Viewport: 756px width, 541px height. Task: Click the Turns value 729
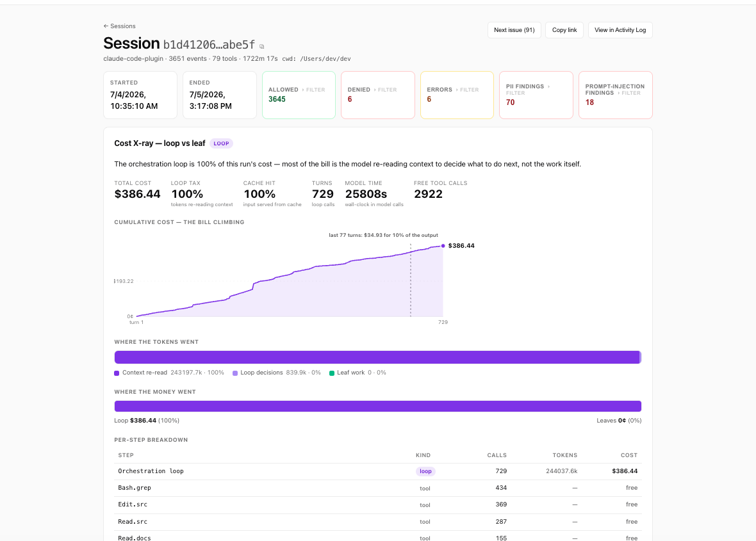point(322,194)
